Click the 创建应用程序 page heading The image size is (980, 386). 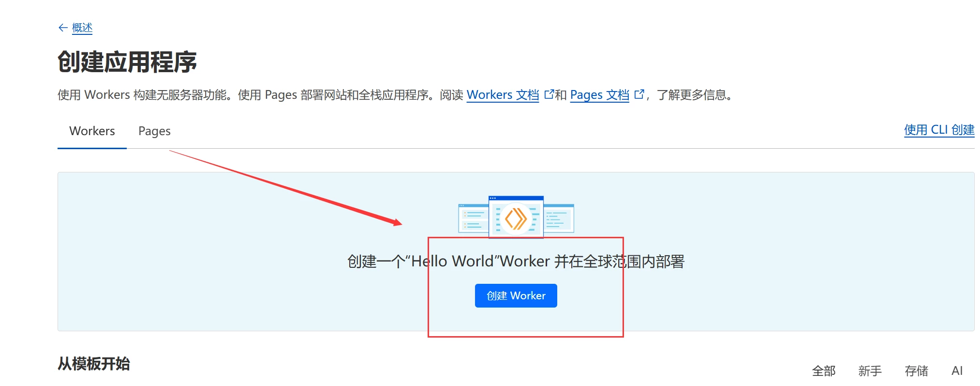[x=127, y=62]
